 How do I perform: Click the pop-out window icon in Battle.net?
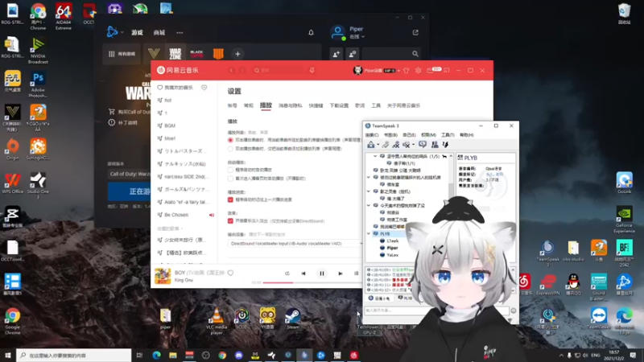click(x=415, y=32)
